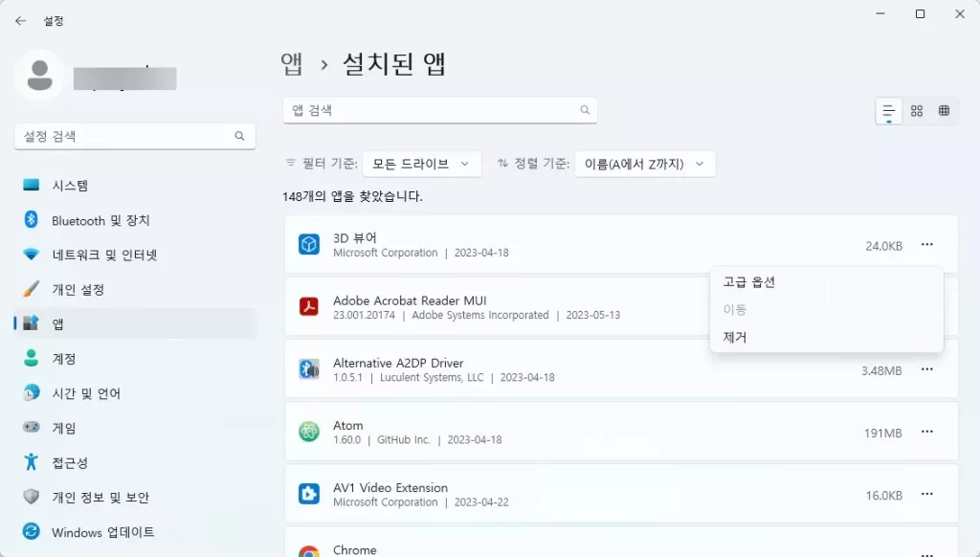Select AV1 Video Extension entry
This screenshot has width=980, height=557.
390,488
